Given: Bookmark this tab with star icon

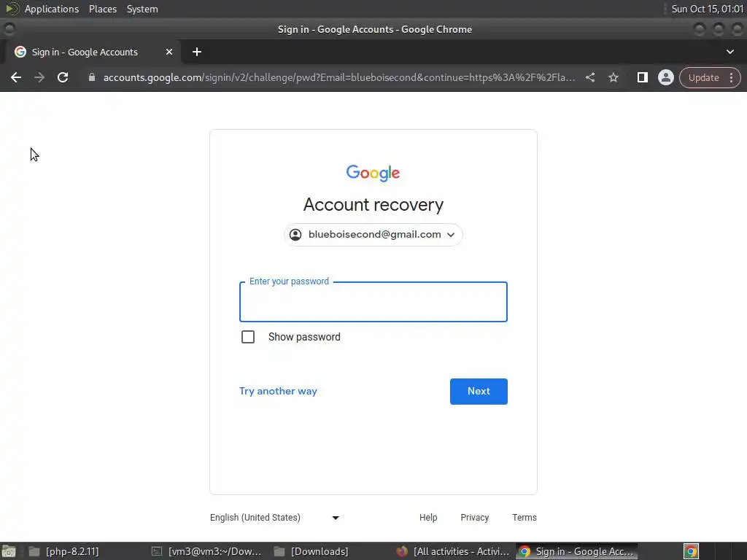Looking at the screenshot, I should (613, 77).
